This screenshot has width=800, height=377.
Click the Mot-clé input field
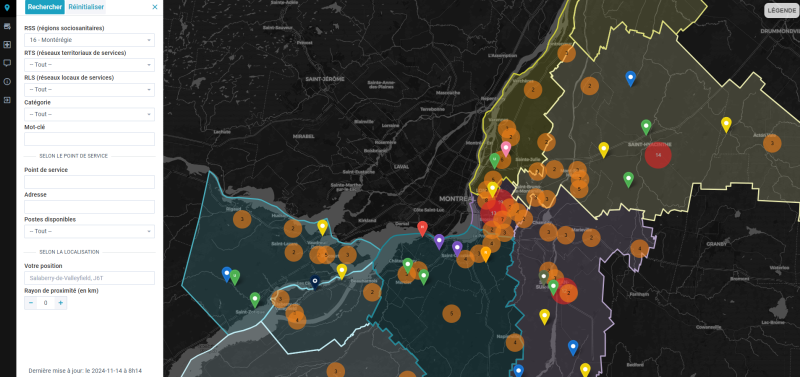[x=89, y=139]
